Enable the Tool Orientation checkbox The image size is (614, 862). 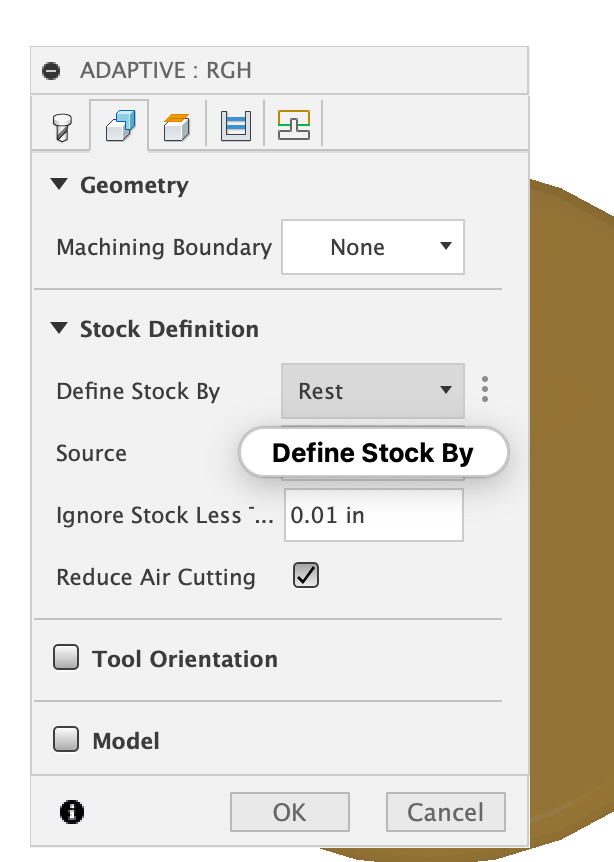[x=66, y=657]
